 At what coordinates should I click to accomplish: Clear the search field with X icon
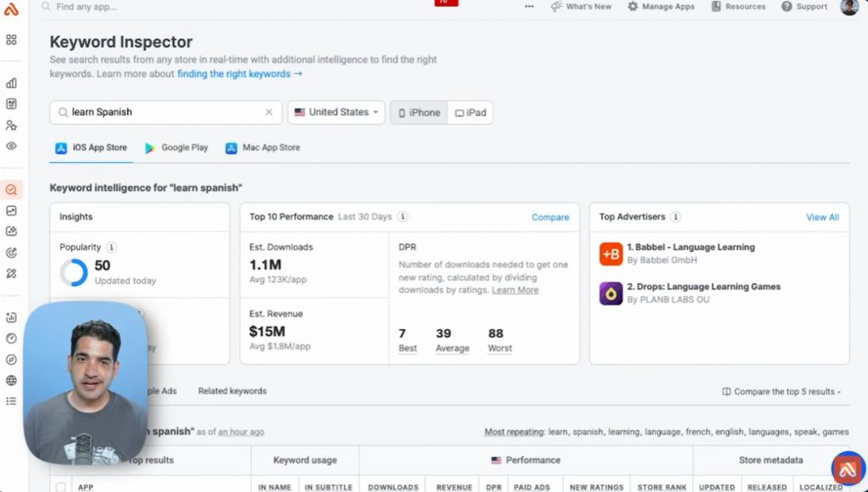click(270, 113)
